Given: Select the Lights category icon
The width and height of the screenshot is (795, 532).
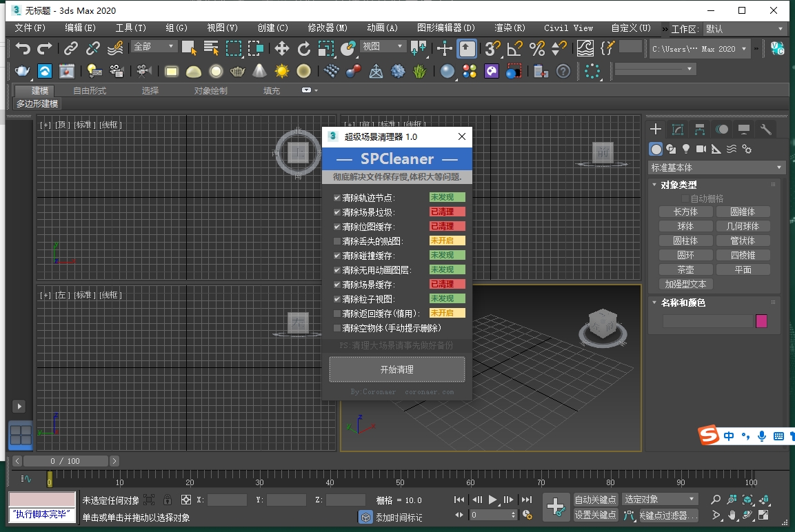Looking at the screenshot, I should coord(686,148).
